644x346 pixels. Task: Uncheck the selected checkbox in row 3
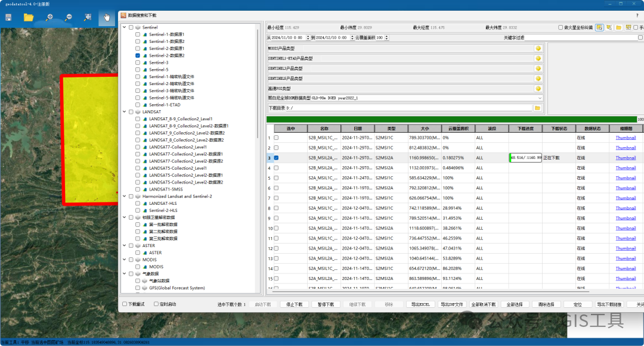click(276, 158)
